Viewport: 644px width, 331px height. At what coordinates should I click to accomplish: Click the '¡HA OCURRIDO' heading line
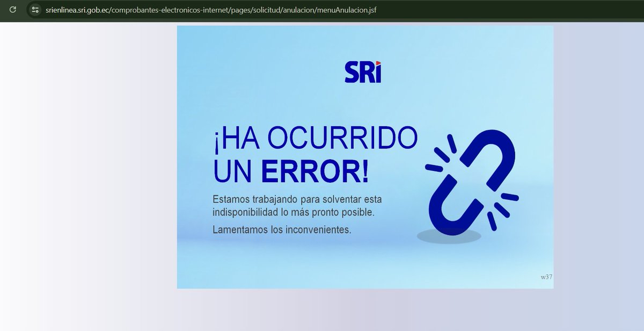(316, 140)
